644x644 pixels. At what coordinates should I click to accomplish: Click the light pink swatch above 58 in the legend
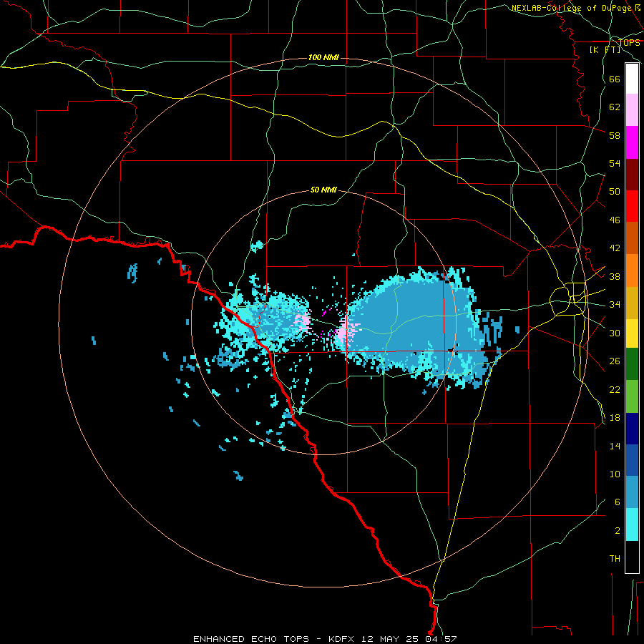coord(632,110)
